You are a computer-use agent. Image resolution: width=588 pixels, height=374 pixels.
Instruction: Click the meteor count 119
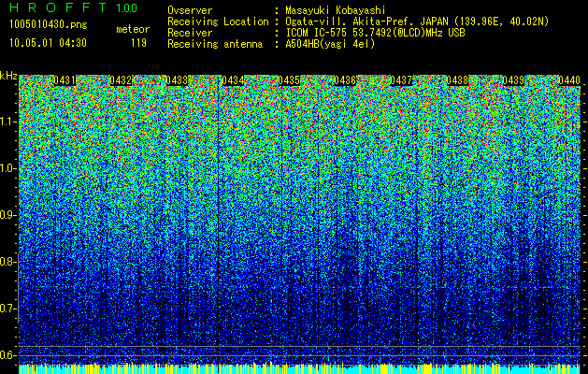138,43
